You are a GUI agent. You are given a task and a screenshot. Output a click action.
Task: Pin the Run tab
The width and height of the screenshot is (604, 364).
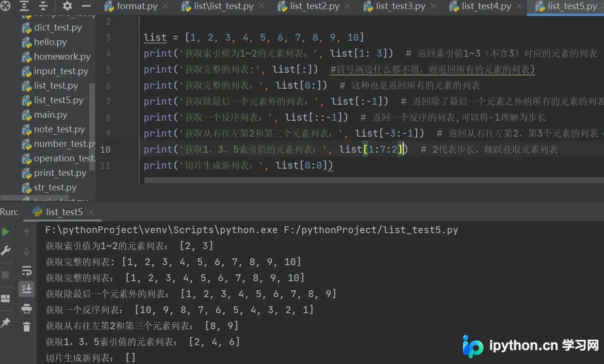5,322
